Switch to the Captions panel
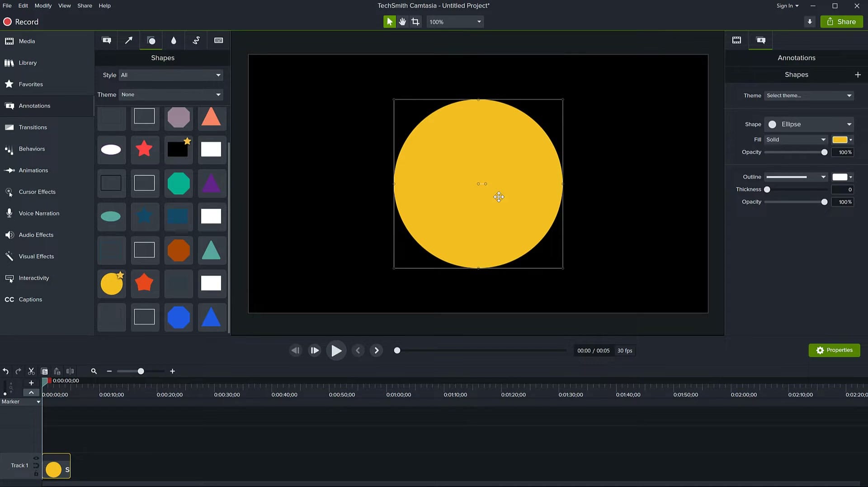This screenshot has width=868, height=487. point(30,299)
